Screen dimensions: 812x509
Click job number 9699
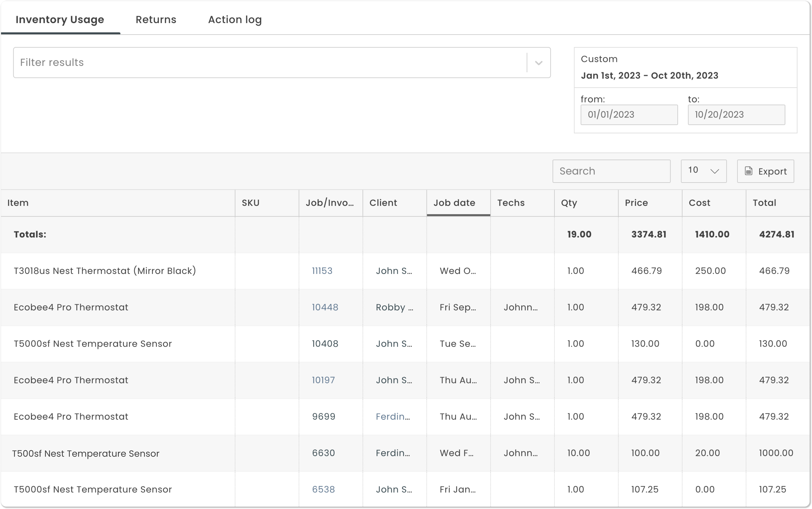tap(323, 417)
